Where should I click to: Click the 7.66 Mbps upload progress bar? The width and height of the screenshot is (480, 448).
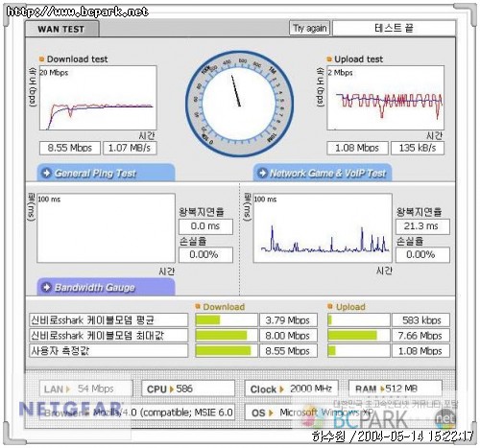click(359, 336)
